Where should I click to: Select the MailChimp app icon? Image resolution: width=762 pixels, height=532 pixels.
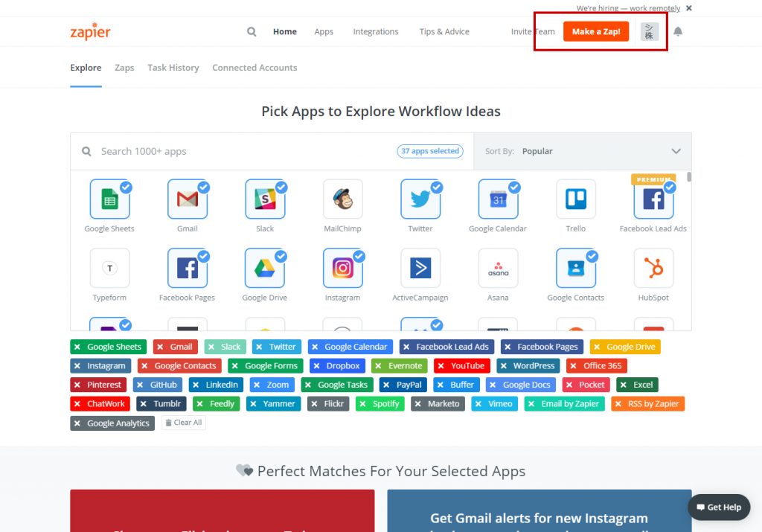tap(342, 199)
